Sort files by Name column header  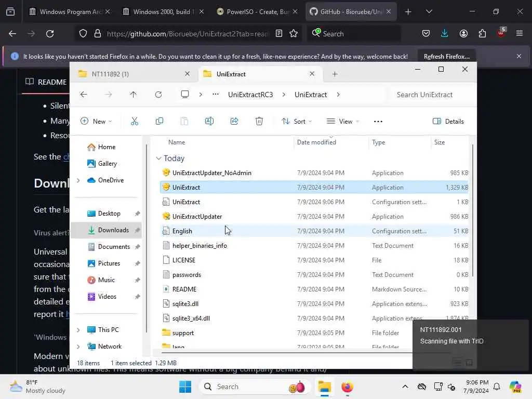pos(177,142)
